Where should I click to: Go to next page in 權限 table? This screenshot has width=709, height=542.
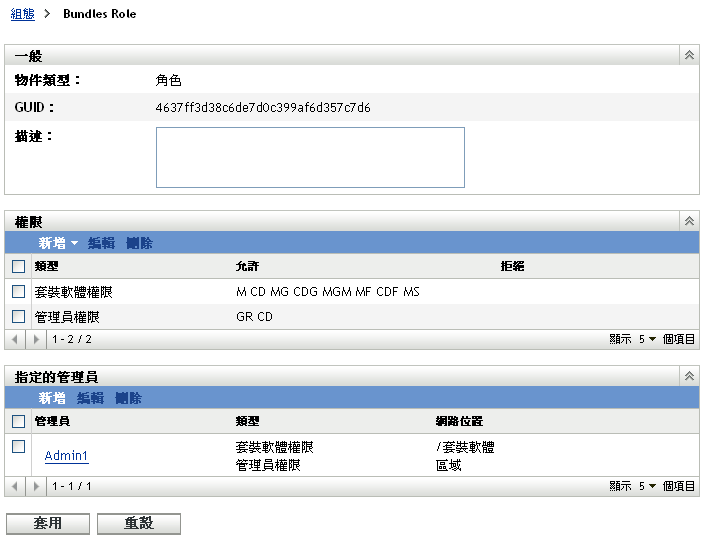click(36, 339)
